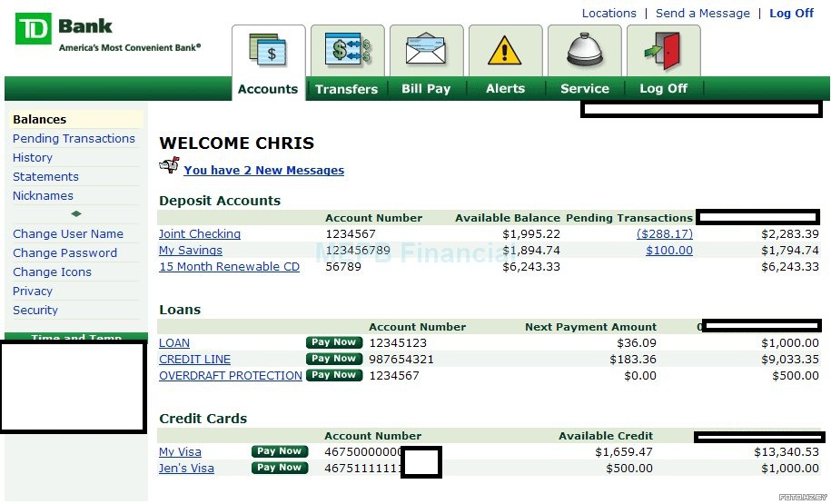The width and height of the screenshot is (831, 504).
Task: Click the WELCOME CHRIS heading
Action: click(237, 143)
